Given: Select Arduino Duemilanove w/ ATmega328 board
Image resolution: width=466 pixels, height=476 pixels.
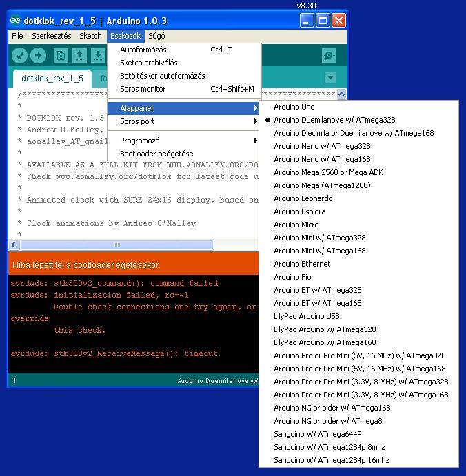Looking at the screenshot, I should click(358, 120).
